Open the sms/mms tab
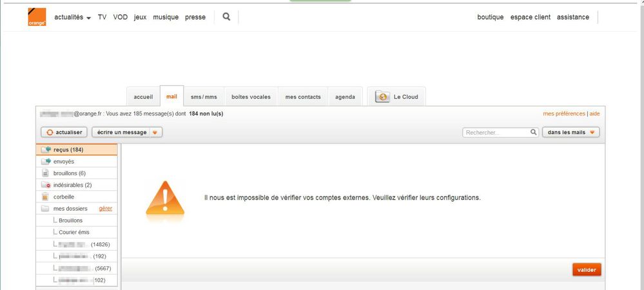 click(204, 97)
